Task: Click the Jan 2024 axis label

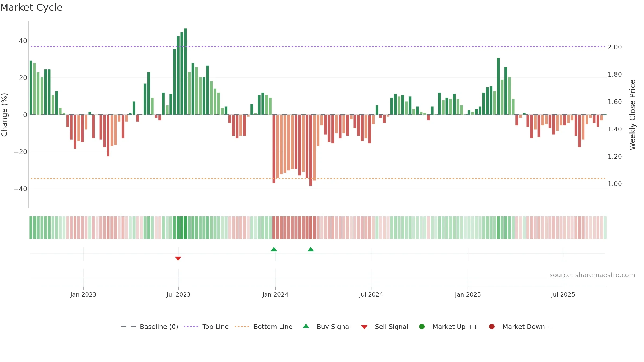Action: (275, 294)
